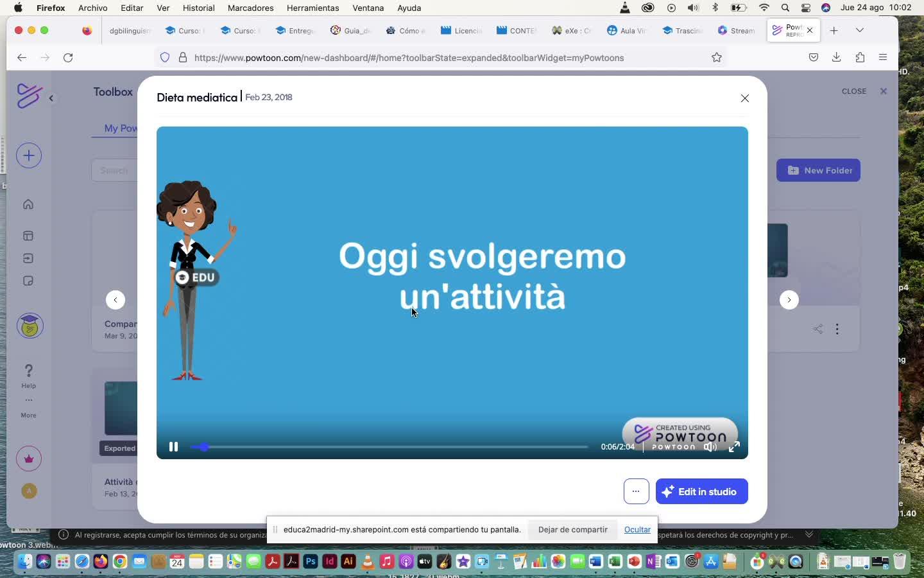
Task: Click the My Powtoons tab
Action: [x=121, y=128]
